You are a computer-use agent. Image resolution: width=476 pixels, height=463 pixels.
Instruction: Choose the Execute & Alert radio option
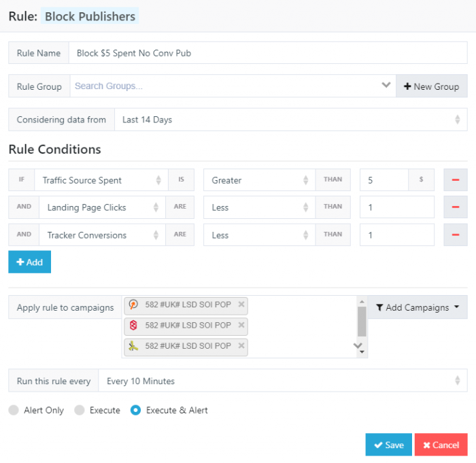coord(136,410)
